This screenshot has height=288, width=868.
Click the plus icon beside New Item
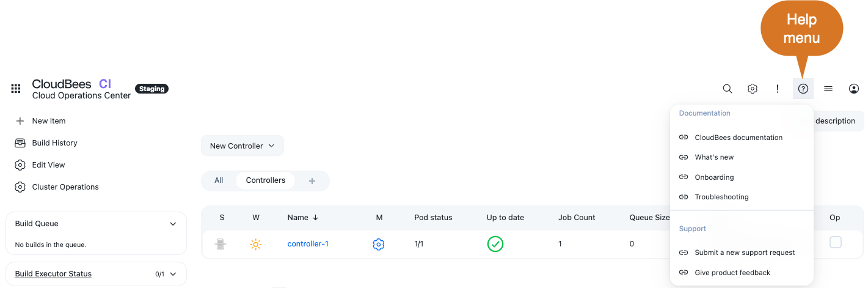[20, 121]
